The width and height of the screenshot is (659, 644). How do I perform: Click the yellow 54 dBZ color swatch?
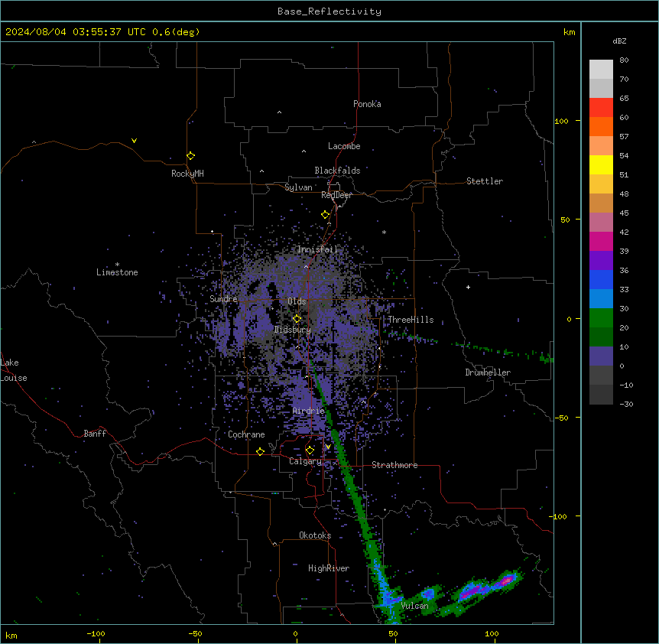[x=601, y=164]
